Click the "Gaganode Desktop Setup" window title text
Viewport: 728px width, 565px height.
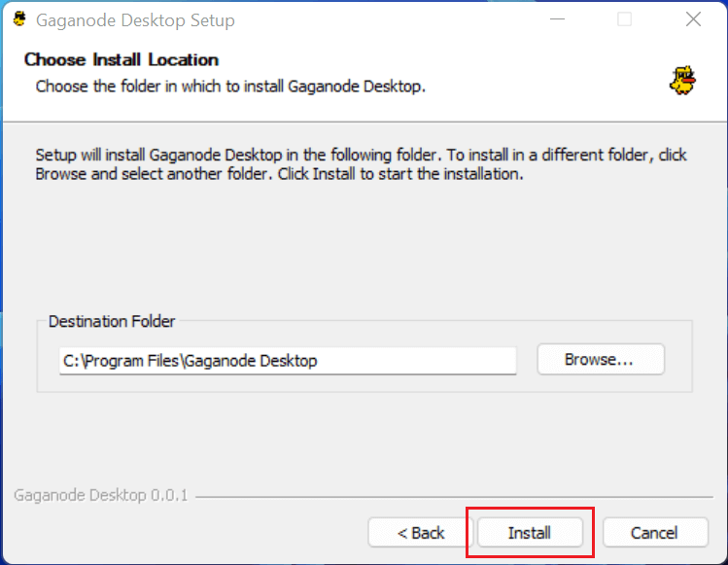tap(135, 20)
